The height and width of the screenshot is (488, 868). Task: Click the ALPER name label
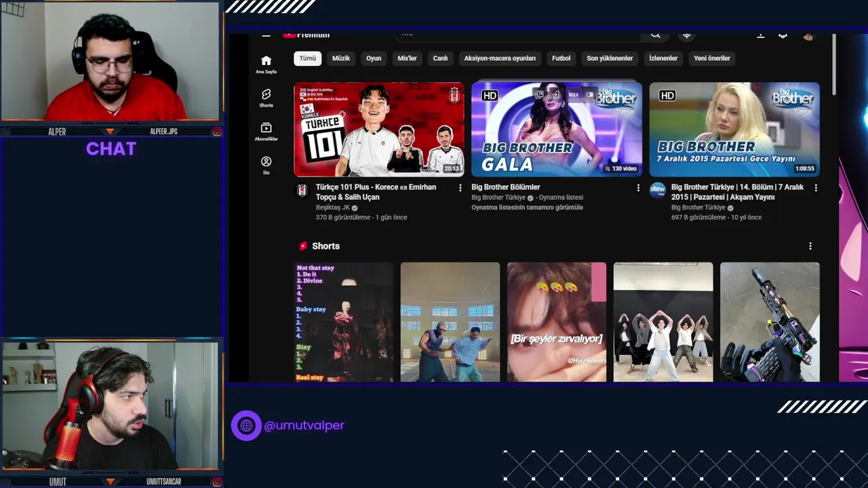[57, 131]
